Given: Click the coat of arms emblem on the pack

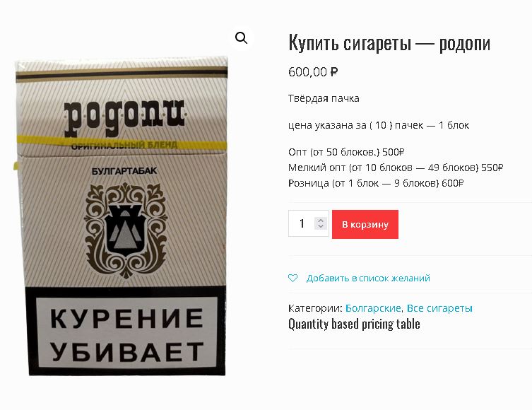Looking at the screenshot, I should click(126, 230).
